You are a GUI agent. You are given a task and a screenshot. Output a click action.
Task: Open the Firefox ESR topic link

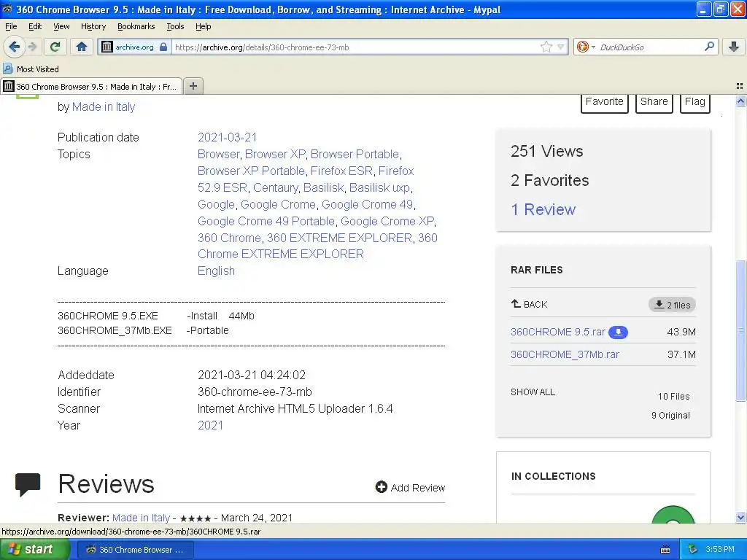pyautogui.click(x=341, y=171)
